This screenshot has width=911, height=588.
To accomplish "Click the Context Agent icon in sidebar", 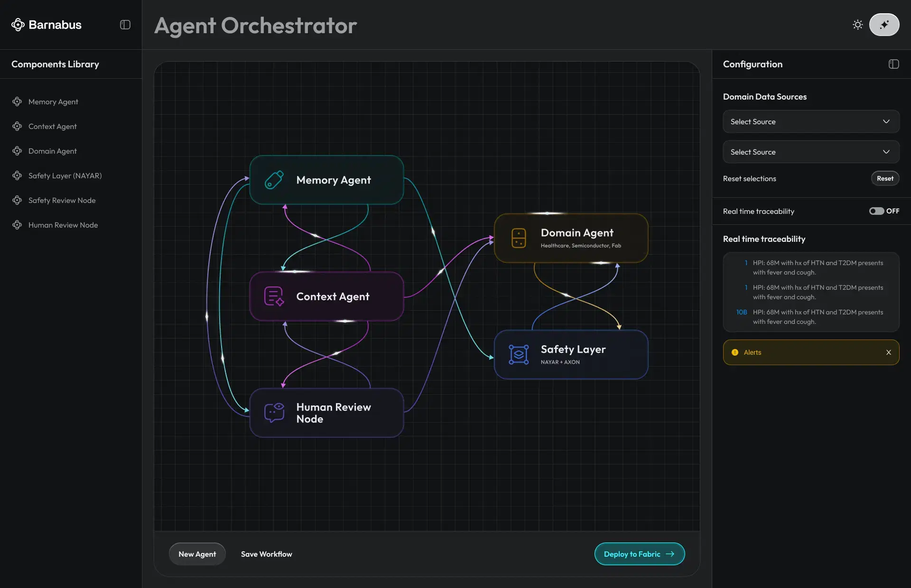I will click(18, 126).
